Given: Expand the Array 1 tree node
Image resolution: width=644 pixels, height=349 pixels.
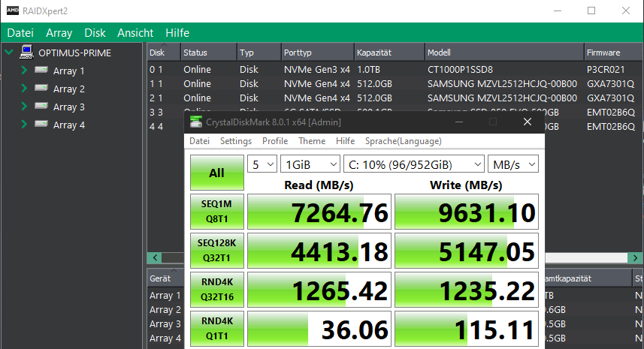Looking at the screenshot, I should pos(24,70).
